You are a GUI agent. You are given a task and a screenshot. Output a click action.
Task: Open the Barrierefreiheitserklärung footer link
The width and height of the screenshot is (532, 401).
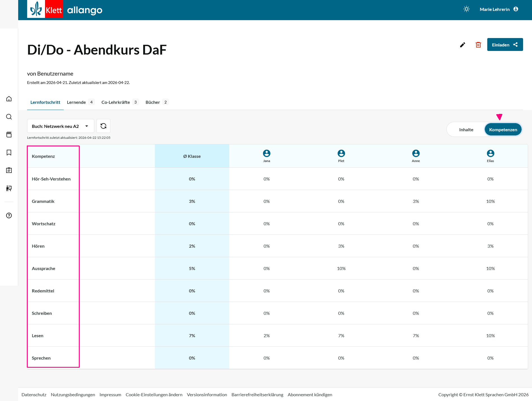click(x=257, y=395)
